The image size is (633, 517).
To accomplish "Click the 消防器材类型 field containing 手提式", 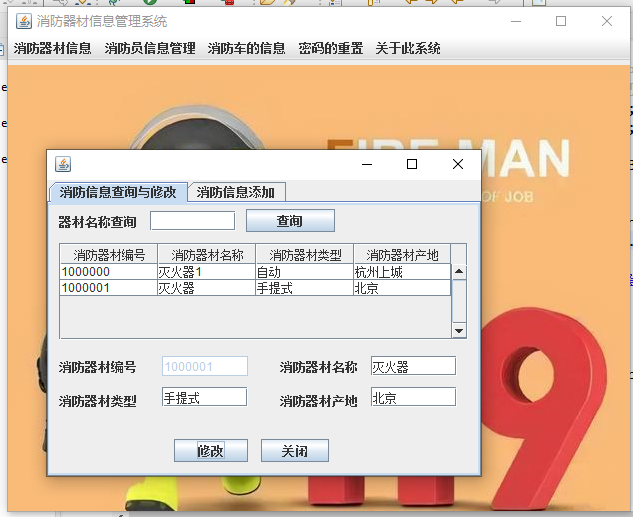I will coord(205,397).
